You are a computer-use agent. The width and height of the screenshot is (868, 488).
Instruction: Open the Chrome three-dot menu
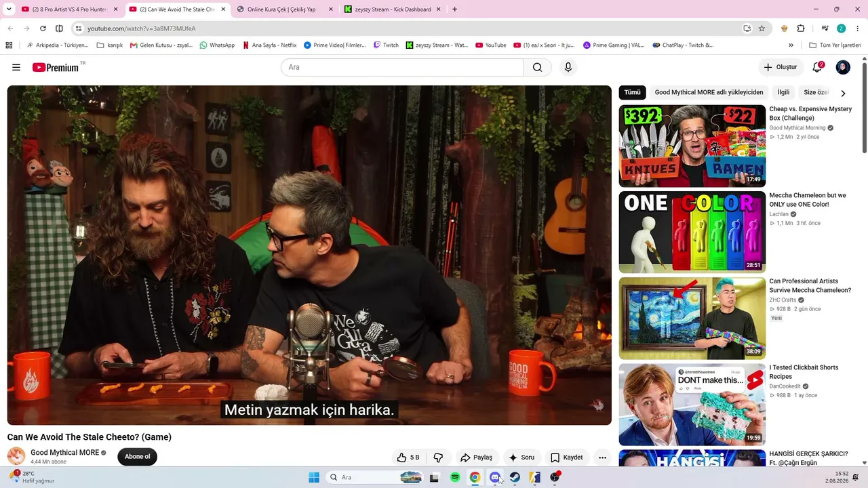pyautogui.click(x=857, y=28)
